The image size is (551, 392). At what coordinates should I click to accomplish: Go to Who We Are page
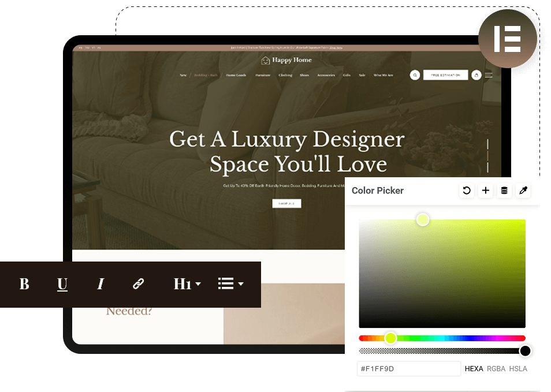(x=383, y=75)
